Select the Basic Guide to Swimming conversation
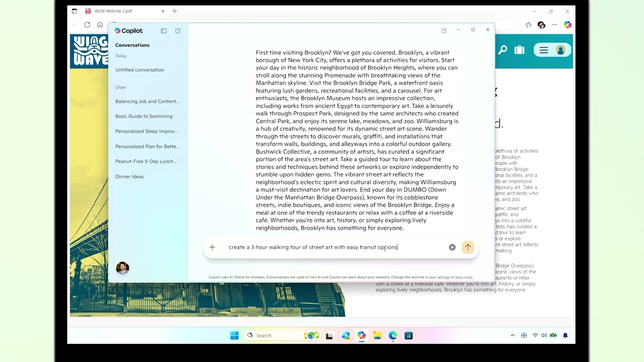 point(143,116)
